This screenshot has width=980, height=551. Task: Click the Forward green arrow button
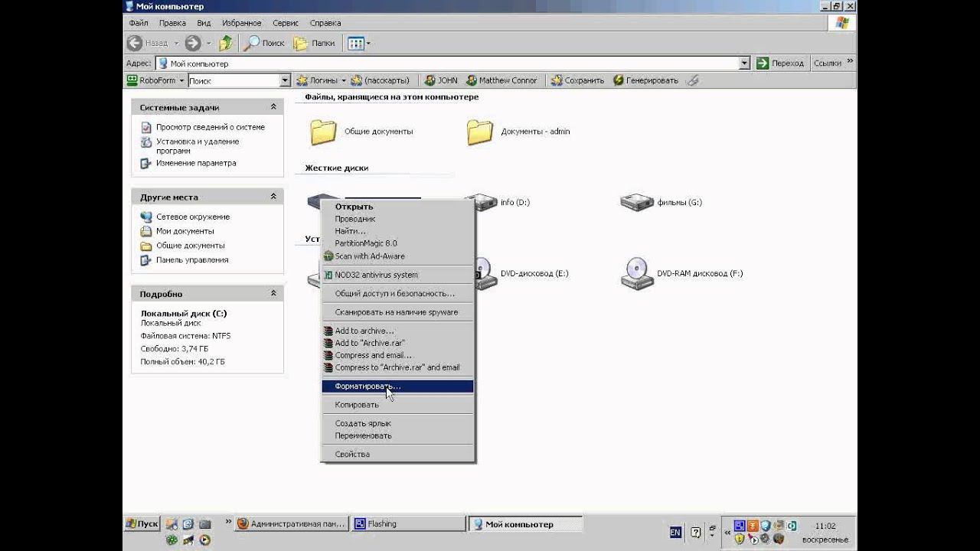click(x=192, y=44)
